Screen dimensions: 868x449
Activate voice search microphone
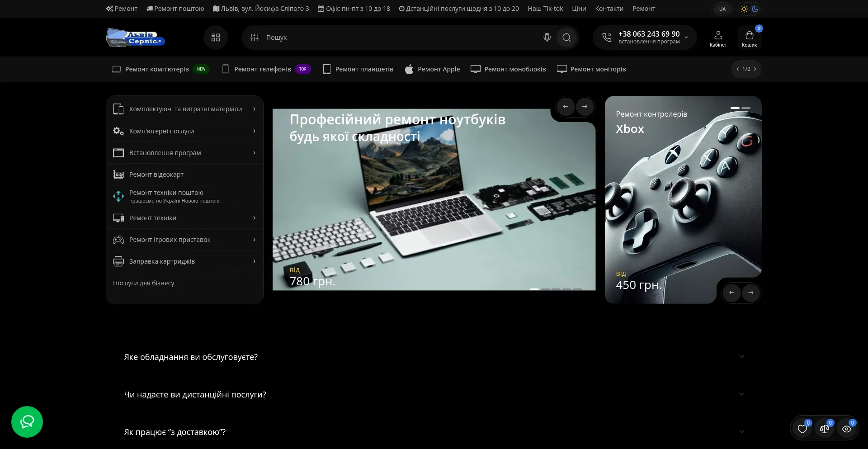[x=547, y=38]
